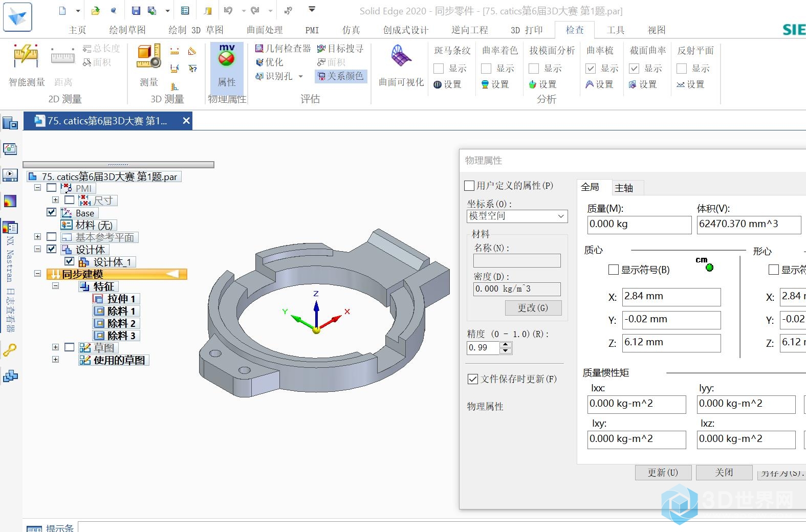Increase the 精度 value with spinner up
This screenshot has width=806, height=532.
point(506,345)
